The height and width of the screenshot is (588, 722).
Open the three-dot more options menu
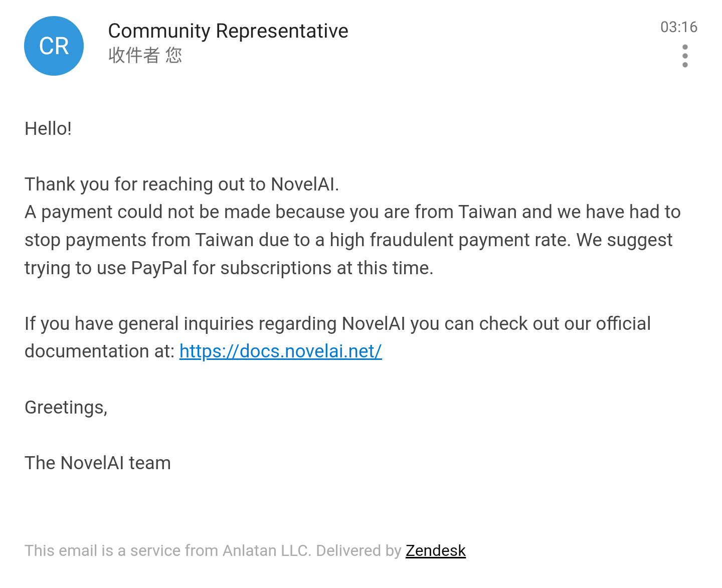click(x=685, y=56)
